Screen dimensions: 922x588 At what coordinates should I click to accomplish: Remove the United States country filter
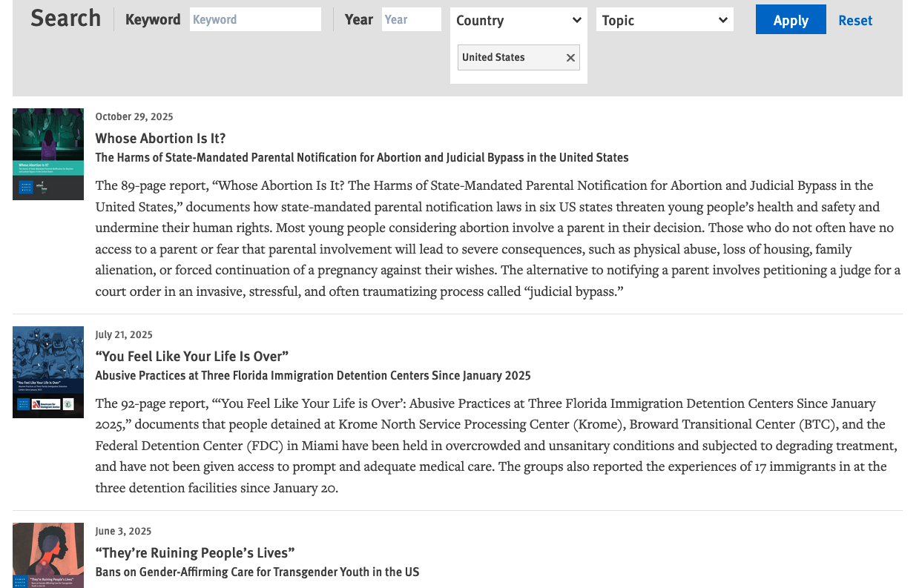pyautogui.click(x=570, y=58)
